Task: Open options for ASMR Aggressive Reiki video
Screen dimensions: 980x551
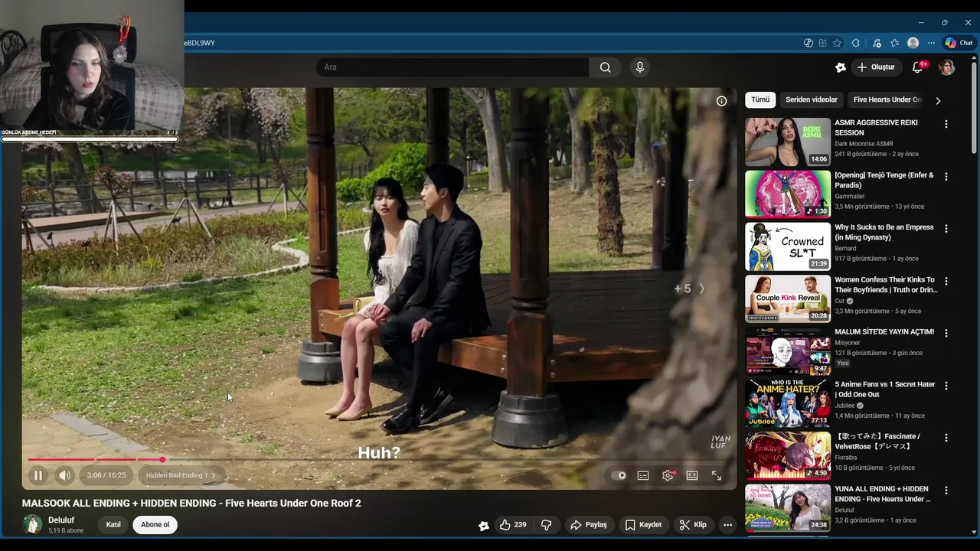Action: [946, 124]
